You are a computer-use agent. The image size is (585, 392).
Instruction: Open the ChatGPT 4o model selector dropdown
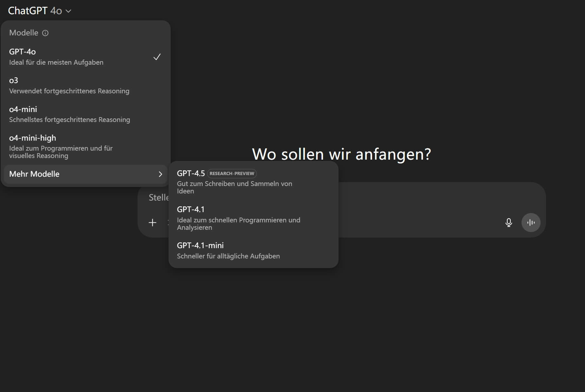[x=39, y=11]
